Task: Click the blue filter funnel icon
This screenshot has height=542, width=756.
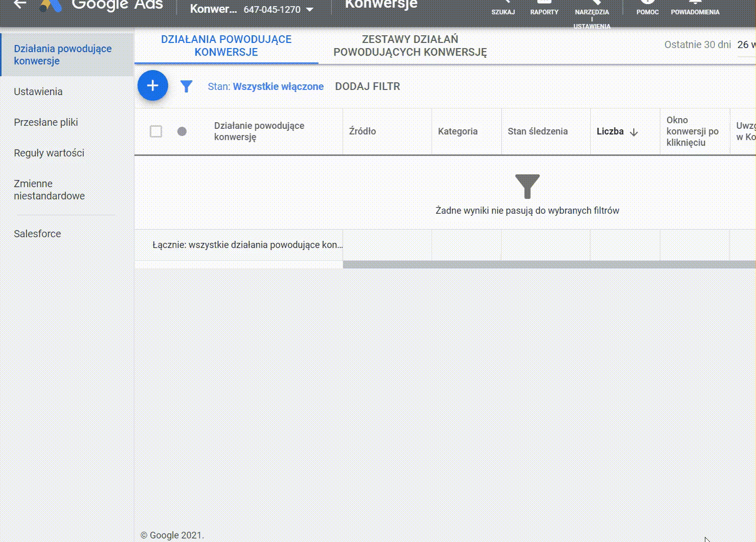Action: click(x=186, y=86)
